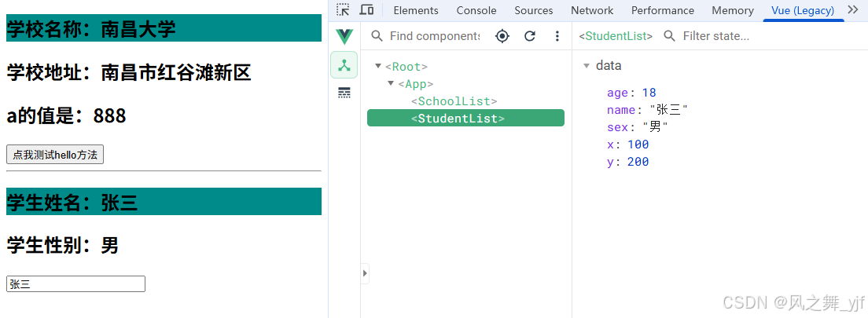Expand the collapsed side pane arrow
Viewport: 868px width, 318px height.
pyautogui.click(x=365, y=273)
